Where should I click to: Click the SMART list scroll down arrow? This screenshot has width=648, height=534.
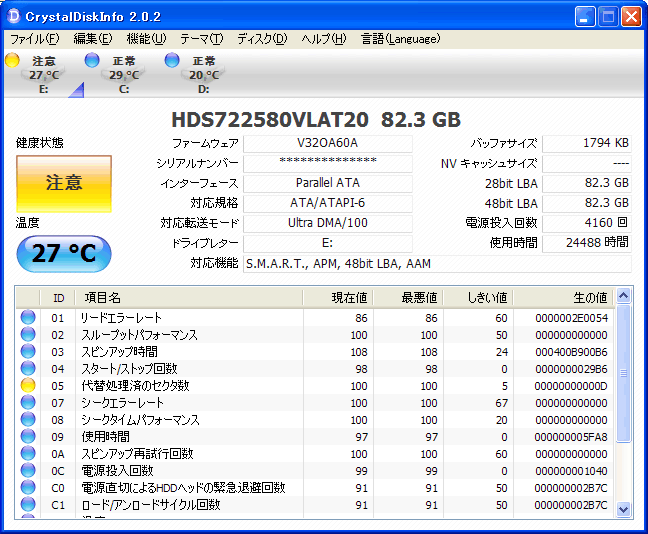(623, 509)
